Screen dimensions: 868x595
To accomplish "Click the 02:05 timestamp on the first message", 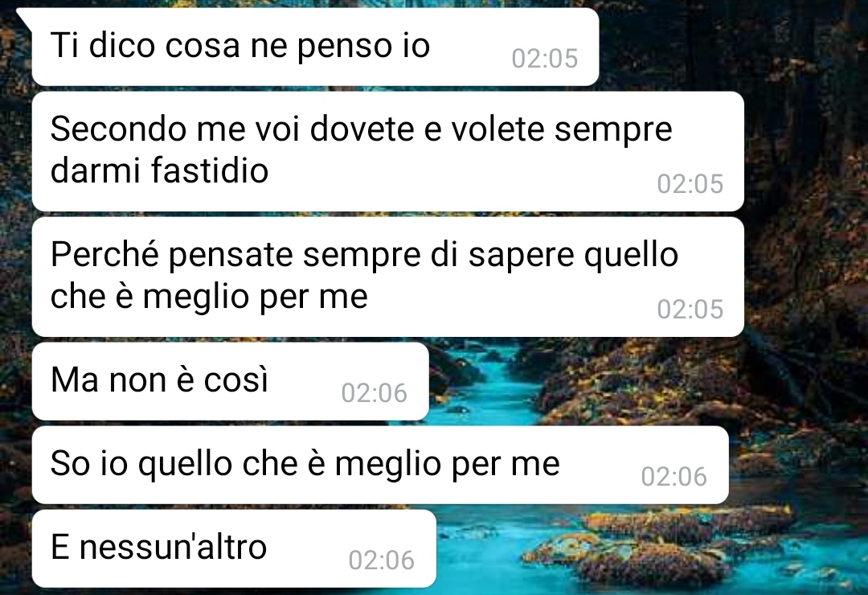I will [x=545, y=58].
